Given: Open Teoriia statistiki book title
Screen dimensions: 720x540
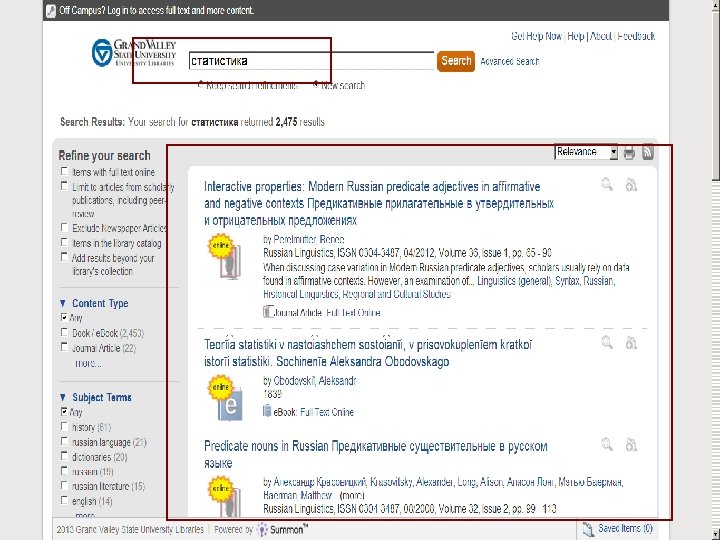Looking at the screenshot, I should click(x=368, y=353).
